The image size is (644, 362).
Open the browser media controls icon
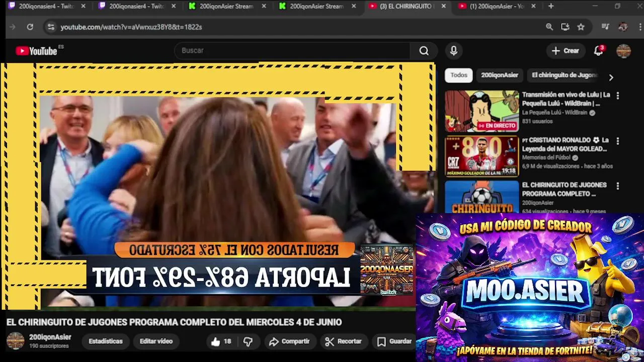pyautogui.click(x=606, y=27)
